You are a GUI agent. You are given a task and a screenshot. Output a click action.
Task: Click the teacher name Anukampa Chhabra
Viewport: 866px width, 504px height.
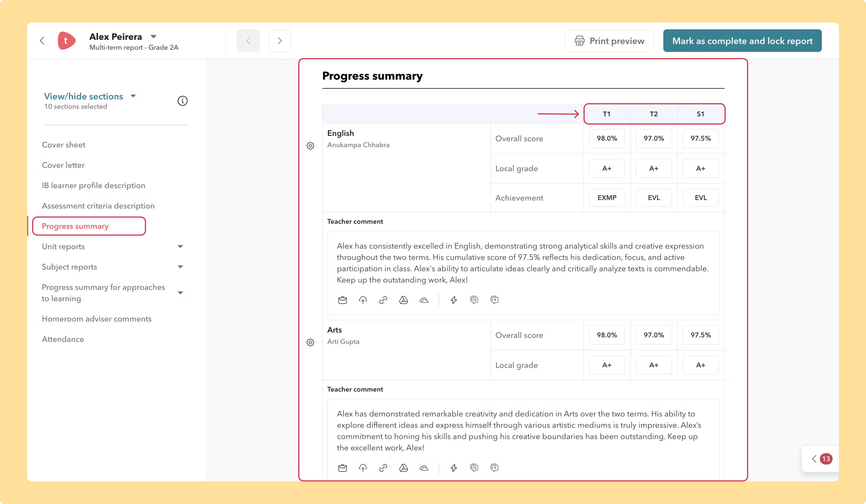[358, 145]
